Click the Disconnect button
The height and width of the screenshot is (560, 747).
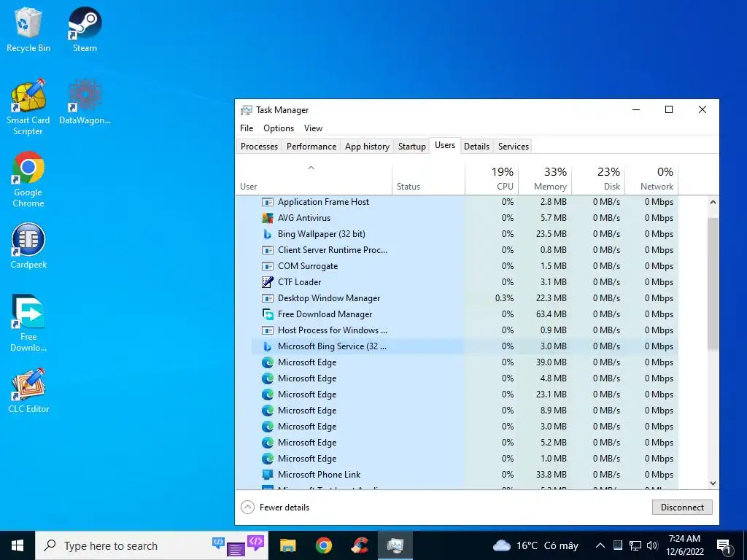(x=682, y=507)
